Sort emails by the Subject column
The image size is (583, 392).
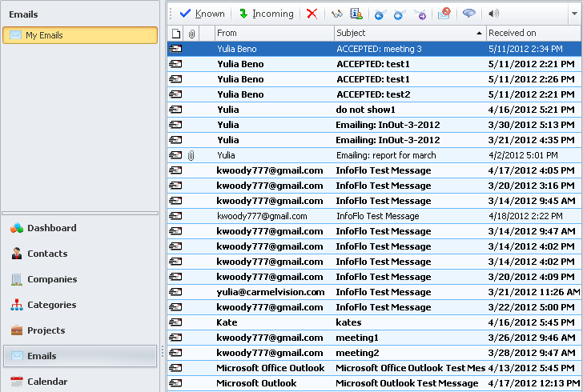tap(410, 33)
